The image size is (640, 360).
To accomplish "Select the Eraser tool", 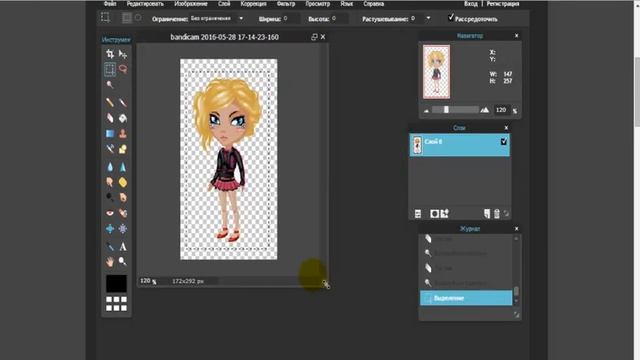I will coord(110,118).
